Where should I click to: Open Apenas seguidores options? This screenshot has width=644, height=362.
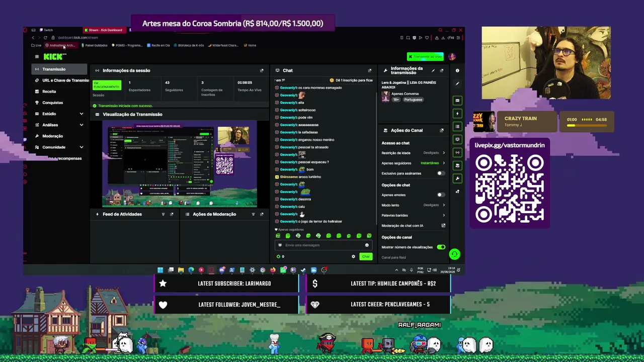pos(413,163)
